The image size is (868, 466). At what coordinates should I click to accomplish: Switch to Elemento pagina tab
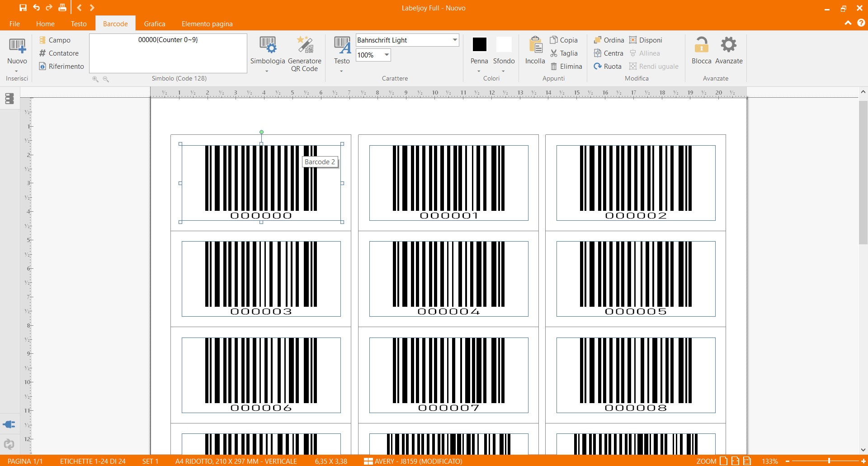pos(207,24)
